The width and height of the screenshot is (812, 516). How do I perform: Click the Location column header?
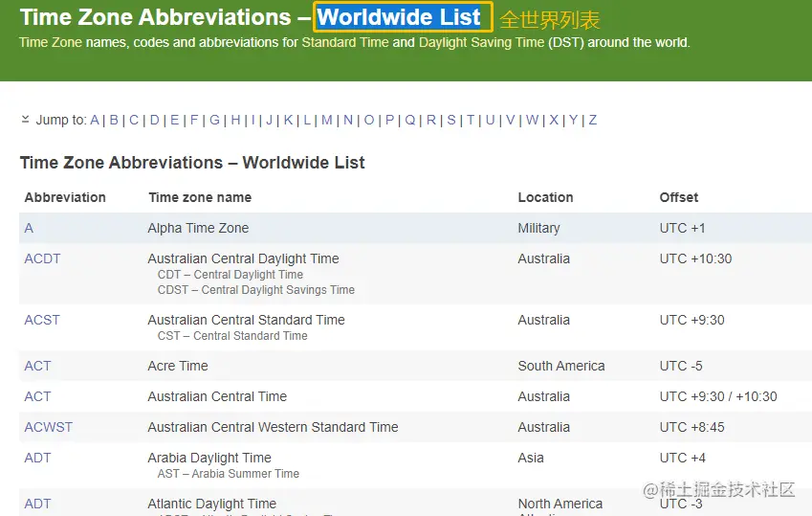545,197
